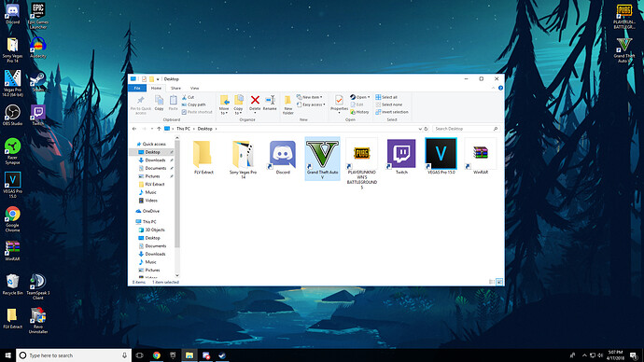Click the New folder icon

click(287, 105)
